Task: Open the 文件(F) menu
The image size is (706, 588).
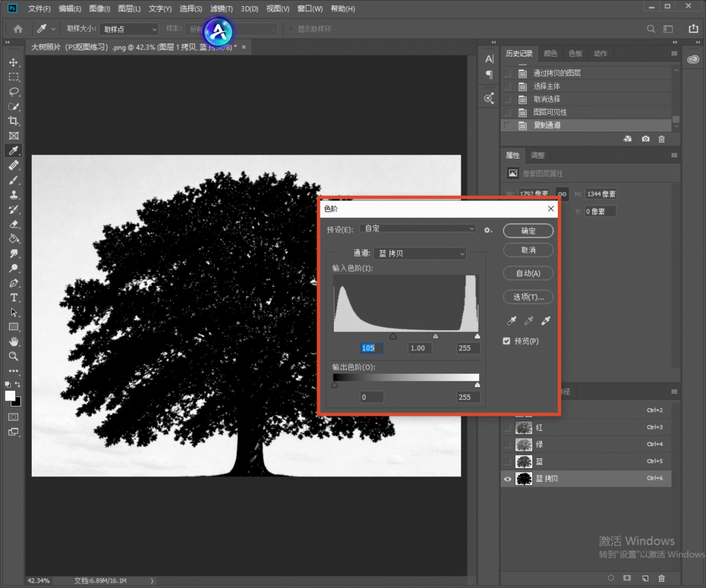Action: pyautogui.click(x=39, y=8)
